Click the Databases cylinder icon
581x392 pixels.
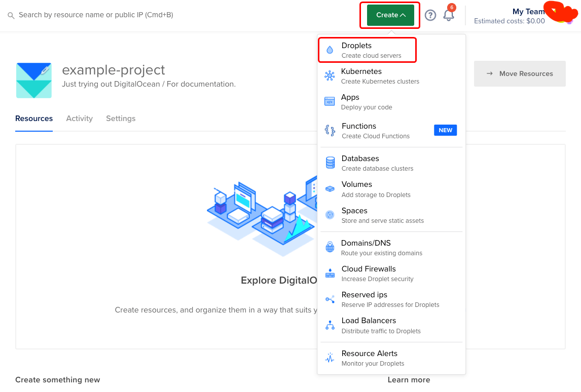(x=330, y=163)
